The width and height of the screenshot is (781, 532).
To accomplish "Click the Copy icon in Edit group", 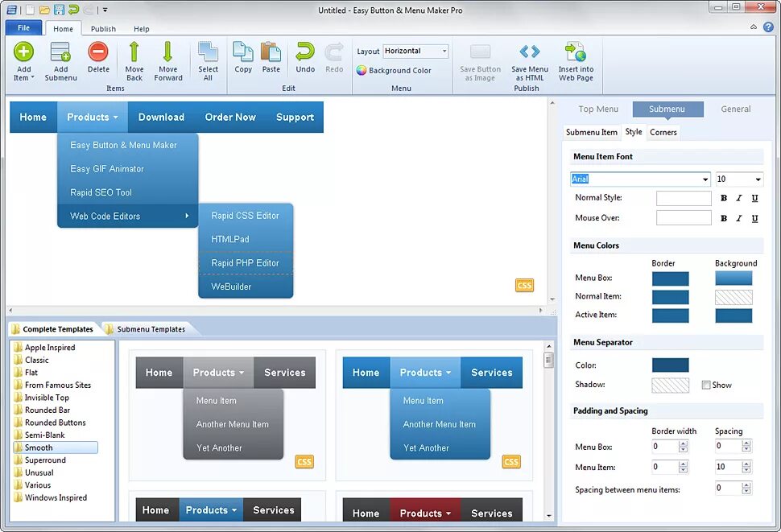I will pyautogui.click(x=243, y=52).
